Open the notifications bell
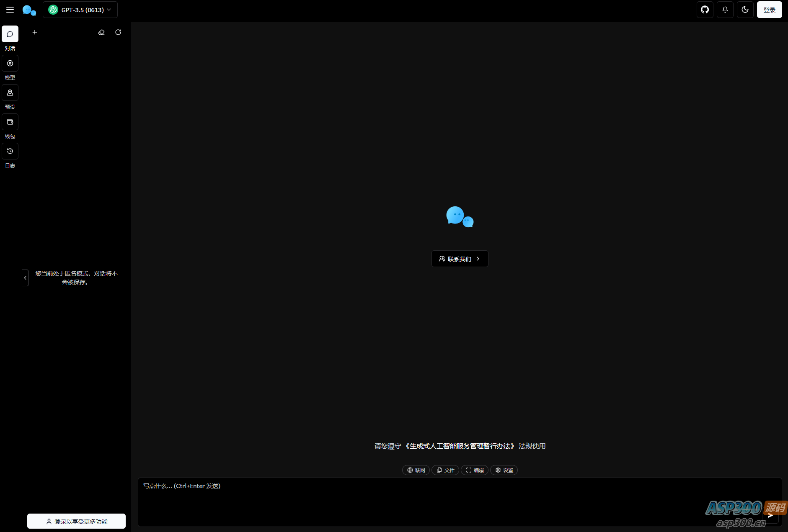This screenshot has height=532, width=788. [x=725, y=10]
